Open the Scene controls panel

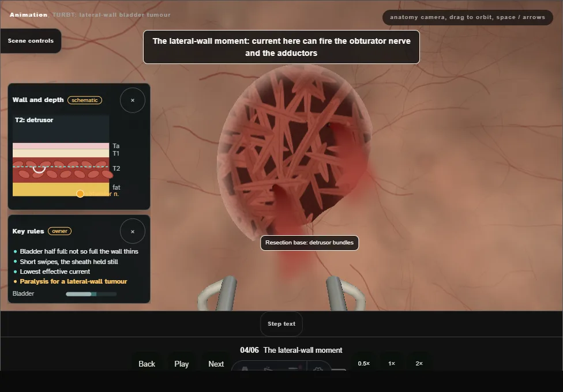click(x=31, y=41)
